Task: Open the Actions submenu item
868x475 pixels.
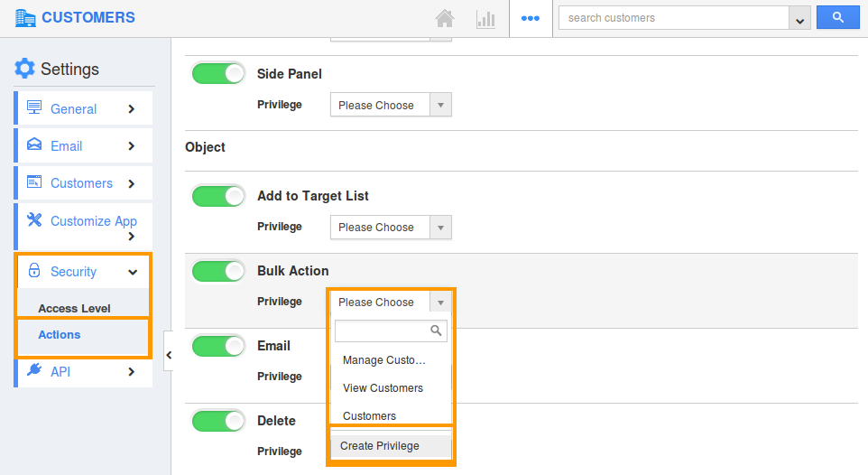Action: [60, 335]
